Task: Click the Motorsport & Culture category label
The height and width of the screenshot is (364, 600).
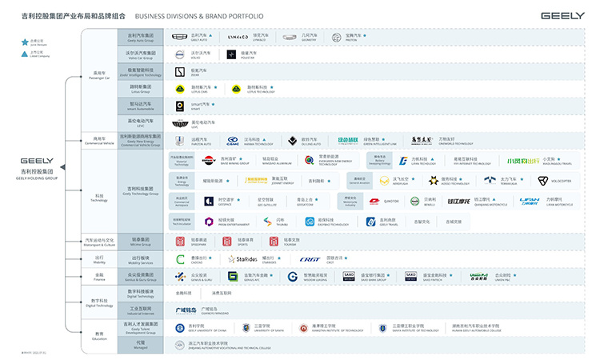Action: (99, 242)
